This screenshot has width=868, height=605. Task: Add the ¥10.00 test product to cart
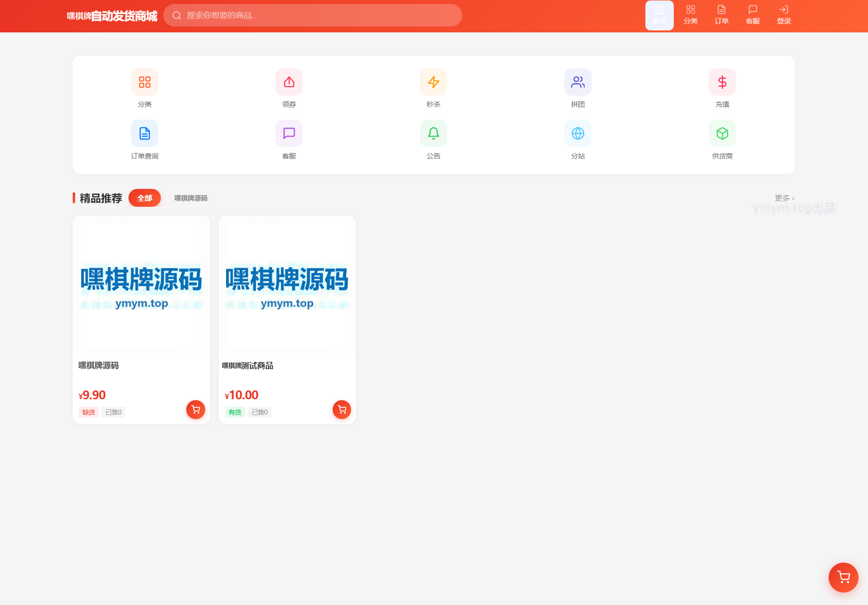342,410
